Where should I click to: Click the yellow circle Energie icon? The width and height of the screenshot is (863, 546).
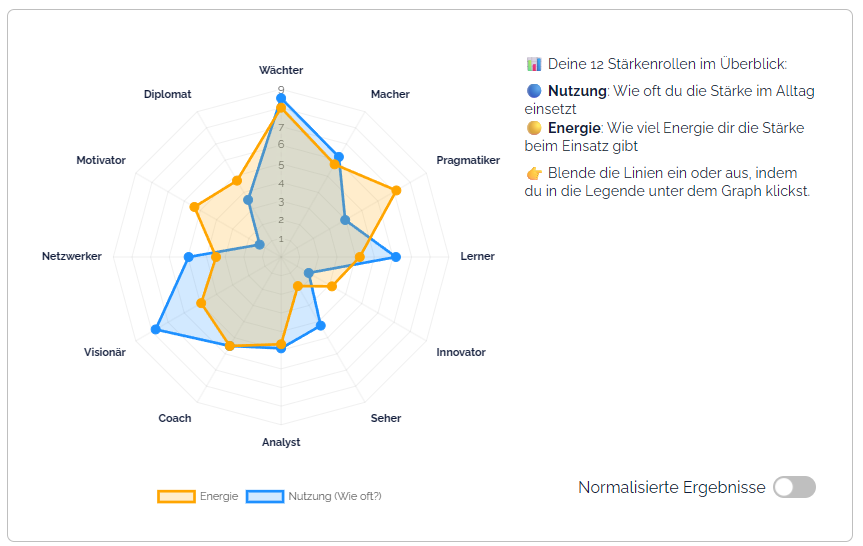[x=533, y=128]
